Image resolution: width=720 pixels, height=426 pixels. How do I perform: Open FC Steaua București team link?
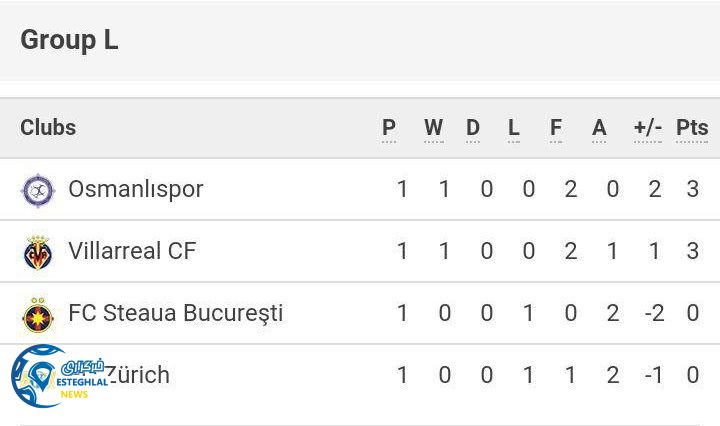pos(175,313)
